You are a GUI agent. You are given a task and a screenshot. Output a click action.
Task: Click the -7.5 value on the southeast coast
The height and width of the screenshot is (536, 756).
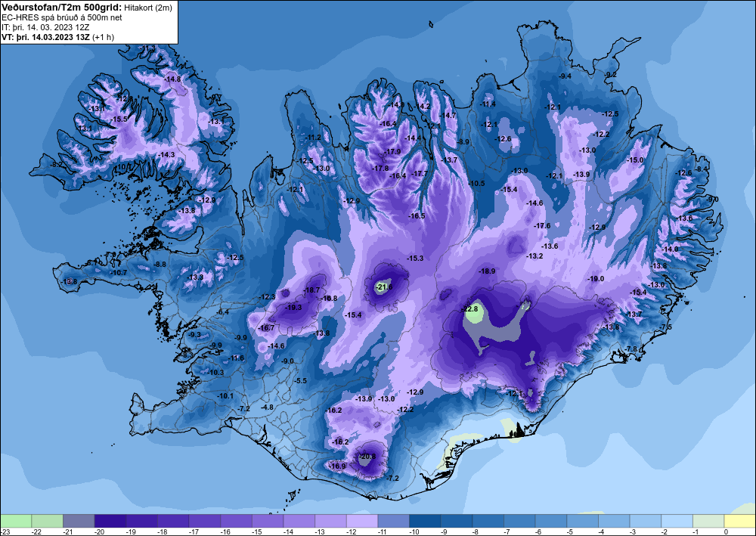coord(665,327)
